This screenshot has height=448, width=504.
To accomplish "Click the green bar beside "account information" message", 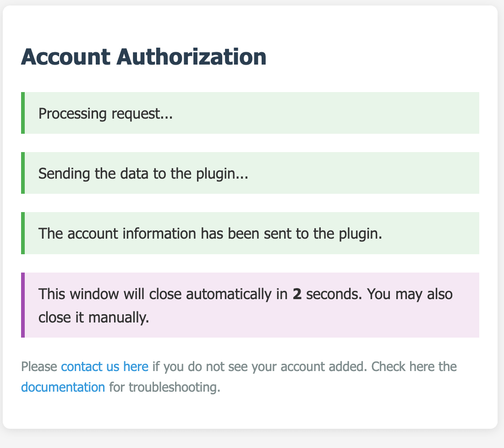I will 23,233.
